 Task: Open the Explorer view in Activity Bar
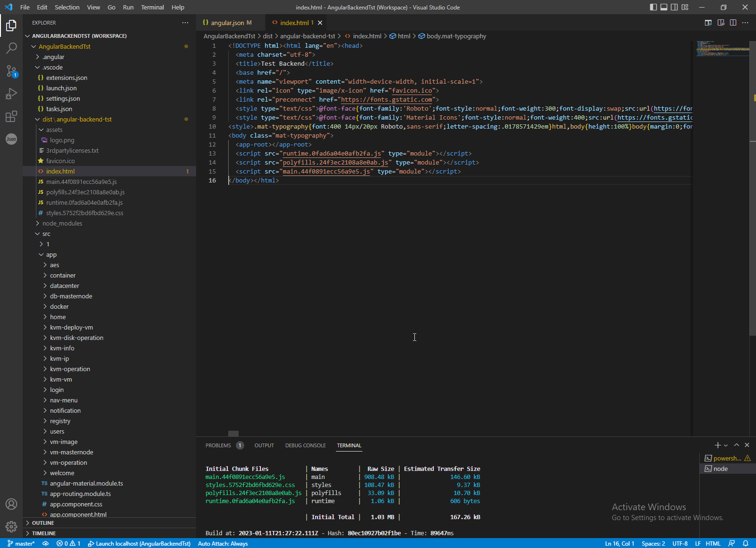pos(11,26)
